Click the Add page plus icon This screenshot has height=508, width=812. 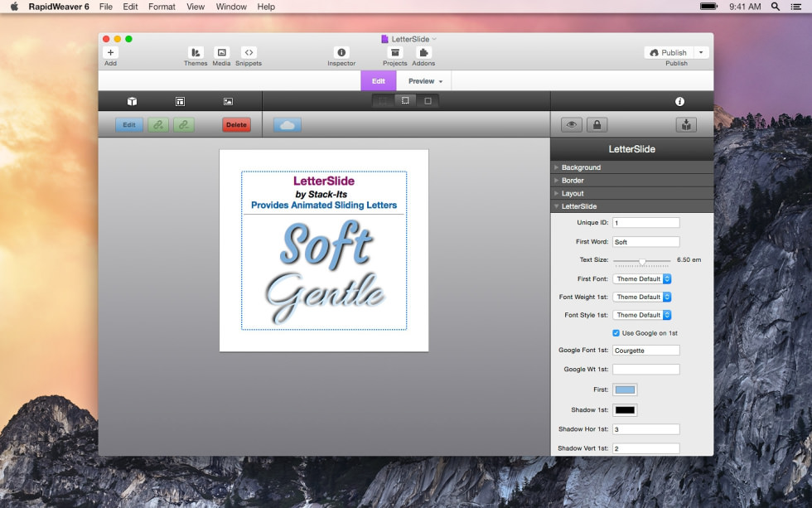point(110,52)
